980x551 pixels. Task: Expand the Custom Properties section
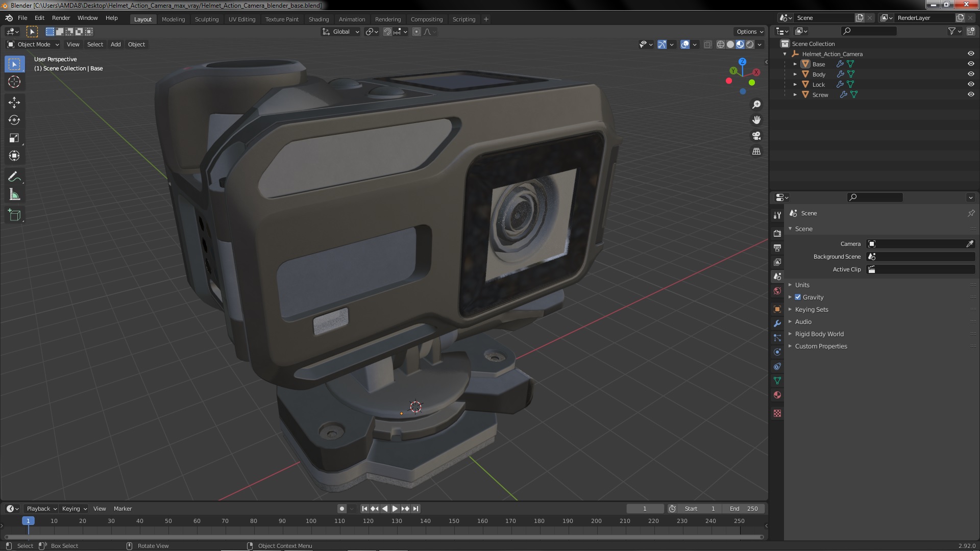(x=791, y=346)
